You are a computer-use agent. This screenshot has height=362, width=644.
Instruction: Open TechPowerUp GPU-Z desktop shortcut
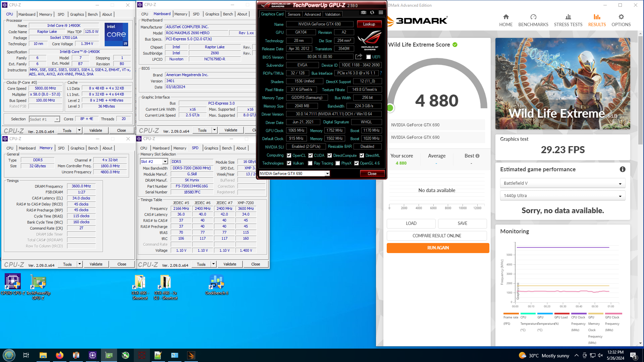click(x=38, y=287)
